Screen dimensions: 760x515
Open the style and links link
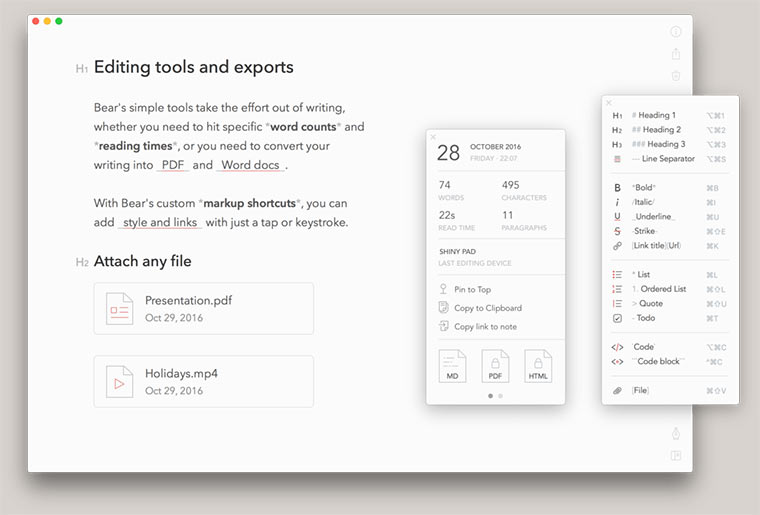[x=160, y=222]
